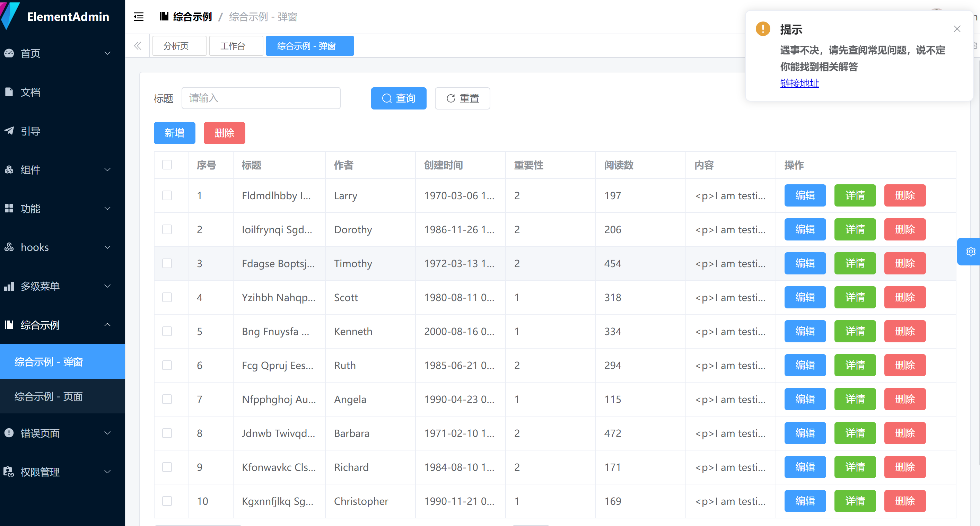The image size is (980, 526).
Task: Click 删除 for the Ruth row
Action: [905, 365]
